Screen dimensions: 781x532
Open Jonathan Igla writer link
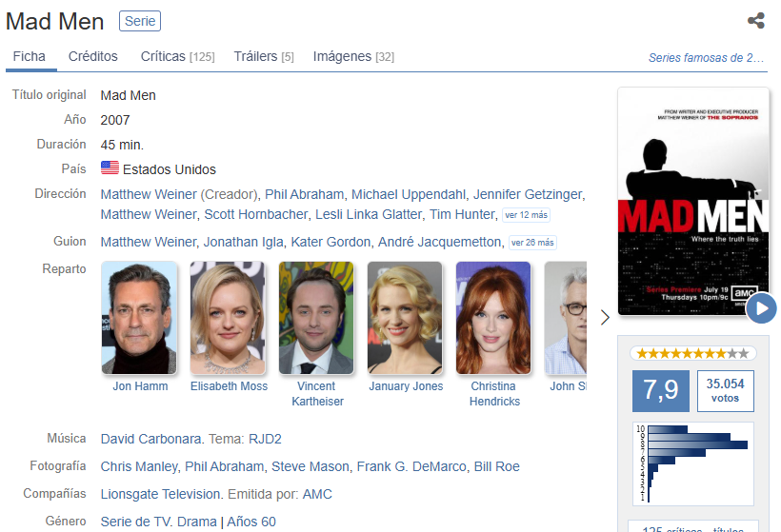coord(243,242)
